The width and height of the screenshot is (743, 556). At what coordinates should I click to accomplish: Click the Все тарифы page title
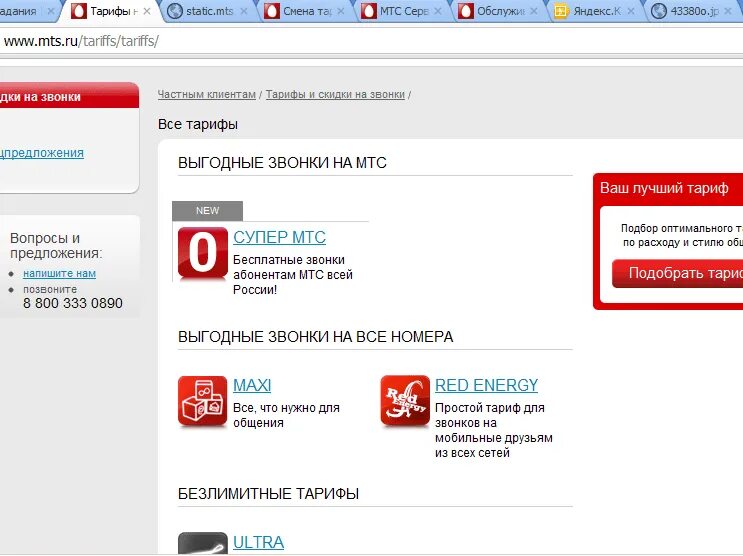pos(198,124)
